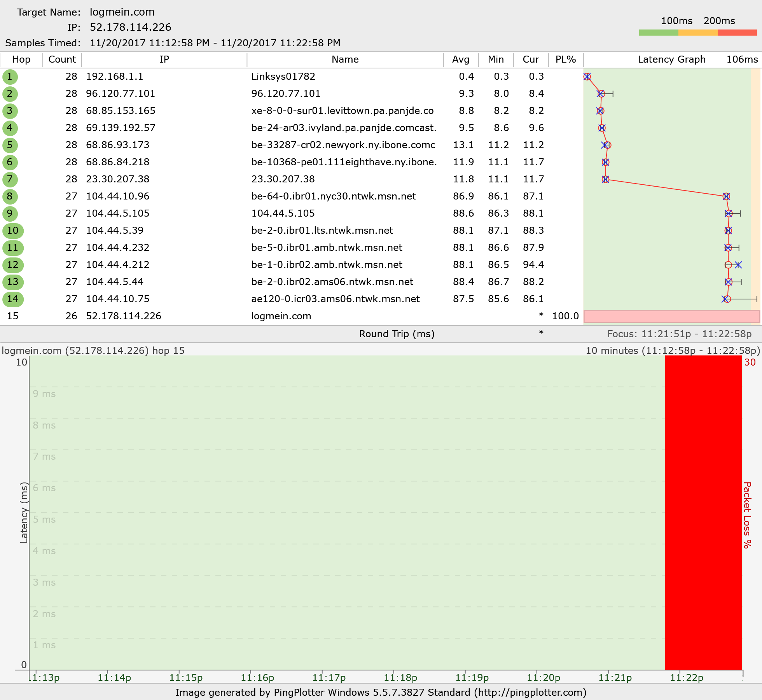
Task: Click hop 12 current latency X marker
Action: pos(738,265)
